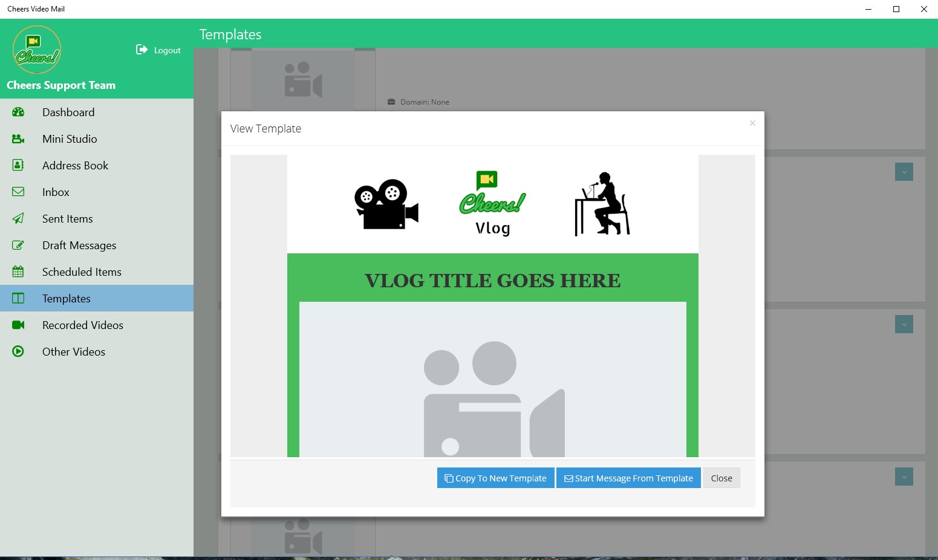Open Mini Studio from the sidebar
The height and width of the screenshot is (560, 938).
coord(97,138)
